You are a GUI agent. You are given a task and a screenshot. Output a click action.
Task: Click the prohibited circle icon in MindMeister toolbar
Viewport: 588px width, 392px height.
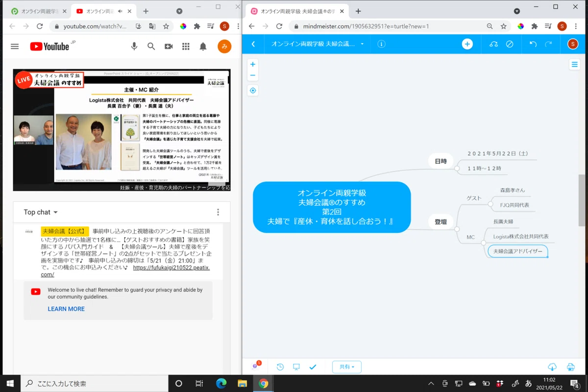pyautogui.click(x=510, y=44)
